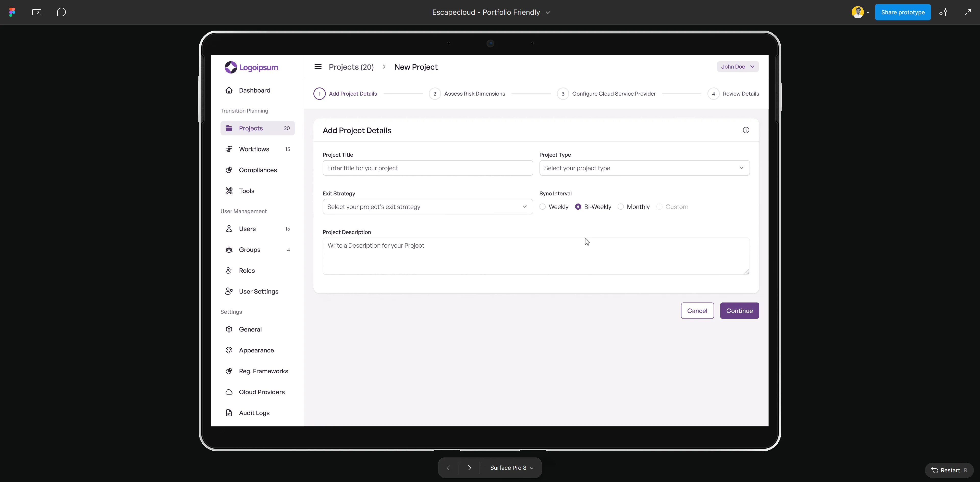
Task: Go to step 1 Add Project Details
Action: 345,94
